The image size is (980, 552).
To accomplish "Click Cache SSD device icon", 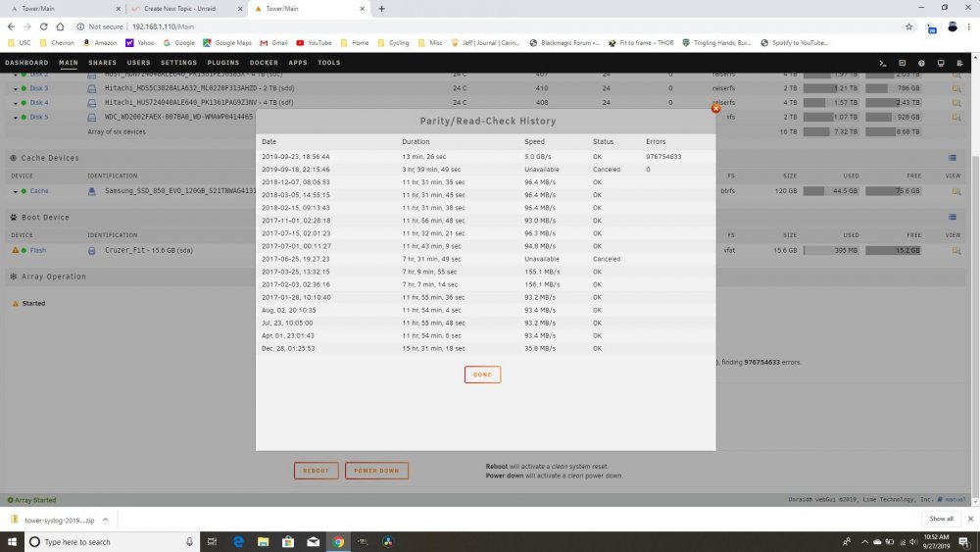I will point(92,191).
